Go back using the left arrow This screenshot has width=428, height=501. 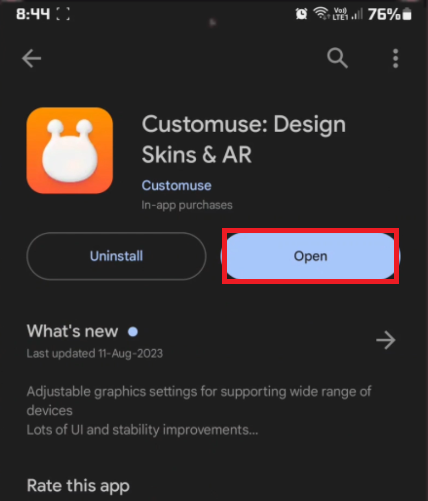coord(31,58)
